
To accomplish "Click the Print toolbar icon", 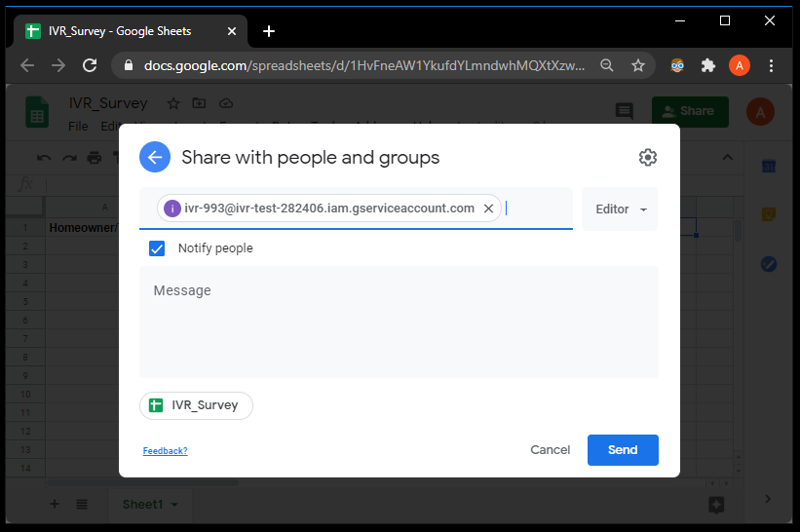I will pos(95,158).
